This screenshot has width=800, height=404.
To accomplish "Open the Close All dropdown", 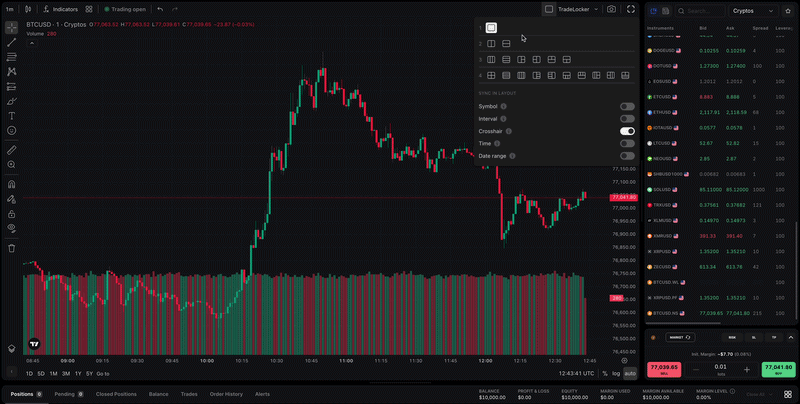I will pos(759,394).
